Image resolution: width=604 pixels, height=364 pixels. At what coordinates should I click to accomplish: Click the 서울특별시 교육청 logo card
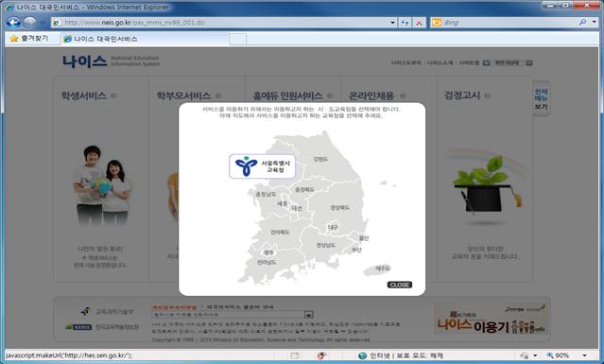pyautogui.click(x=263, y=166)
